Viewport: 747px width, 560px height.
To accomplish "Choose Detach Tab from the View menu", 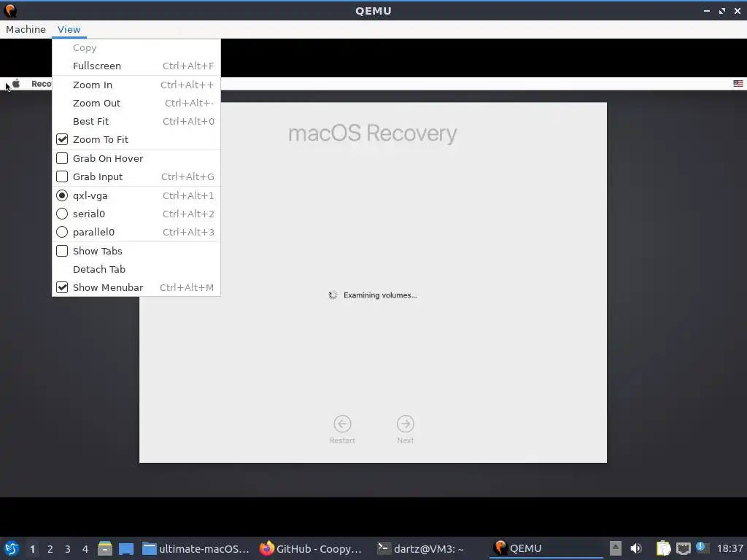I will 136,269.
